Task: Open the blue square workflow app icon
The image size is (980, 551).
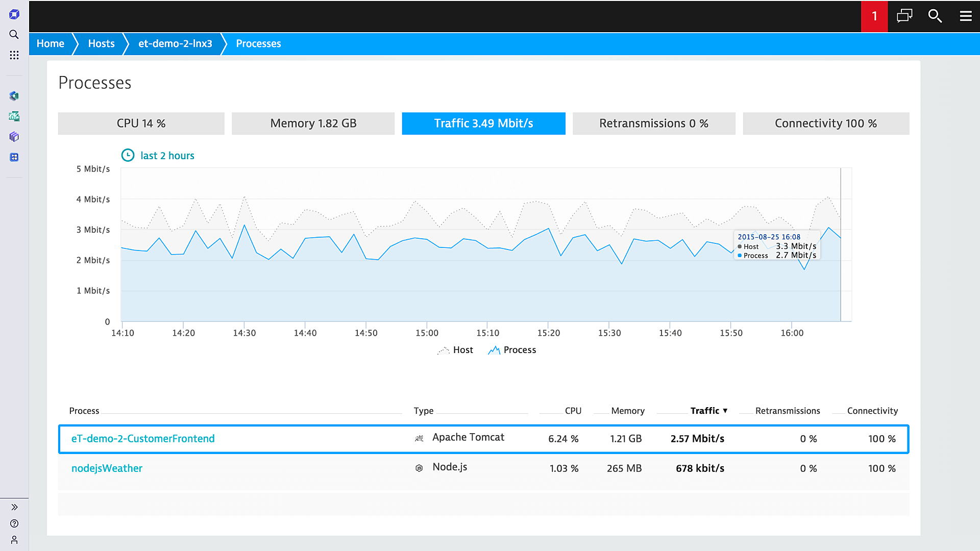Action: coord(14,157)
